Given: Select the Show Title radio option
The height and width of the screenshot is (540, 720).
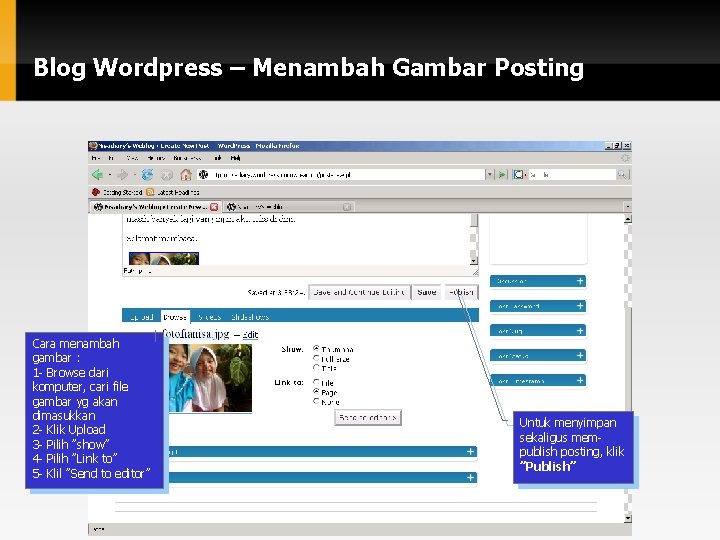Looking at the screenshot, I should (x=316, y=367).
